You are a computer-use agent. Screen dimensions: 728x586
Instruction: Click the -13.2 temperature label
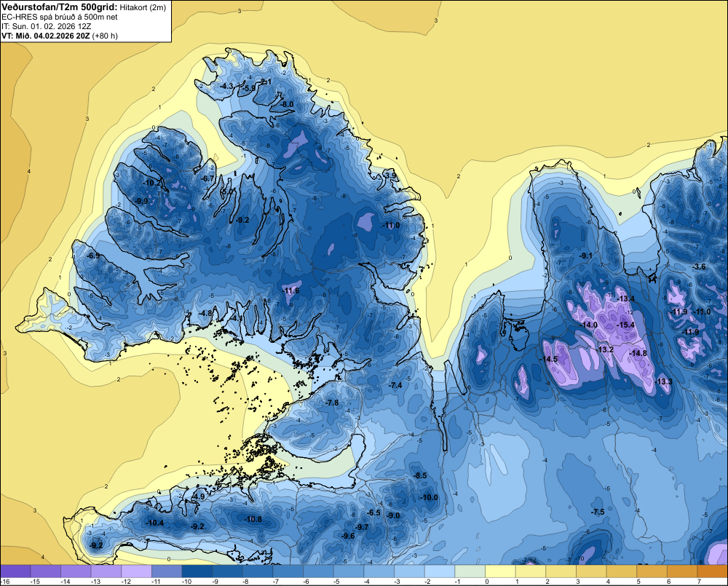tap(605, 349)
